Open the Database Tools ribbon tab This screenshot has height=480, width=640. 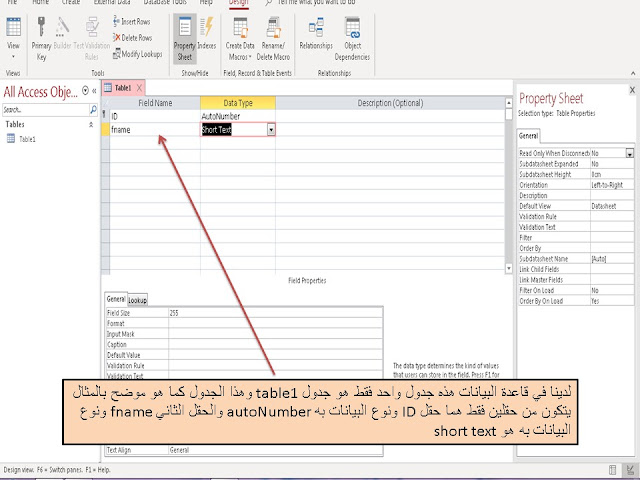tap(165, 2)
